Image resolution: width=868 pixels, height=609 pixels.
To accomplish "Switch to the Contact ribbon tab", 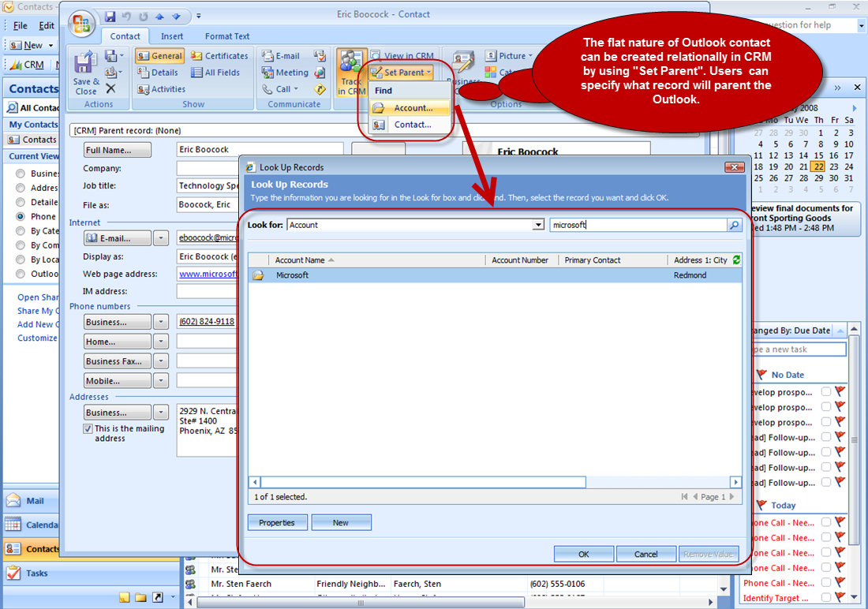I will pos(125,36).
